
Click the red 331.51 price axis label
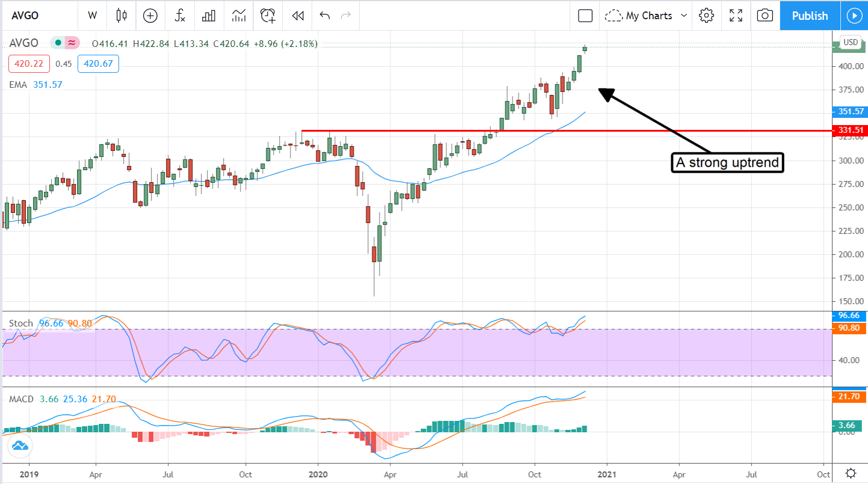(x=849, y=130)
